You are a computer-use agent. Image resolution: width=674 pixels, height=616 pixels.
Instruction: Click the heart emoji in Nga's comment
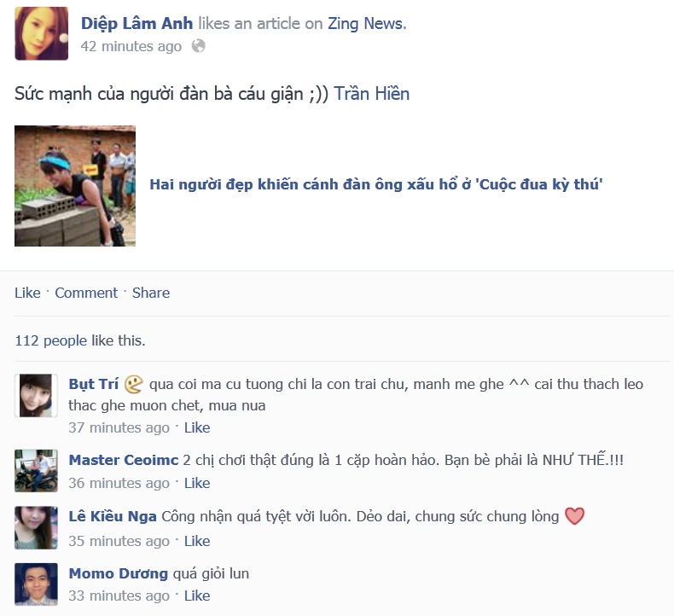(575, 516)
